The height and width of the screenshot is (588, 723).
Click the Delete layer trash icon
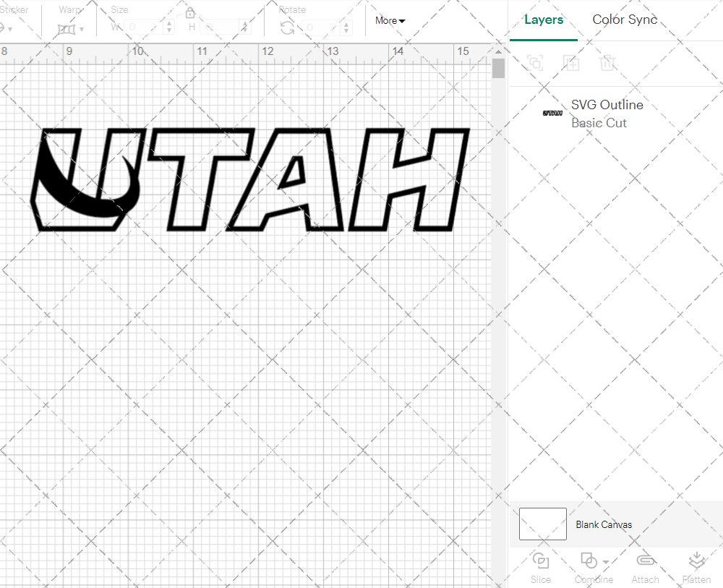(607, 63)
